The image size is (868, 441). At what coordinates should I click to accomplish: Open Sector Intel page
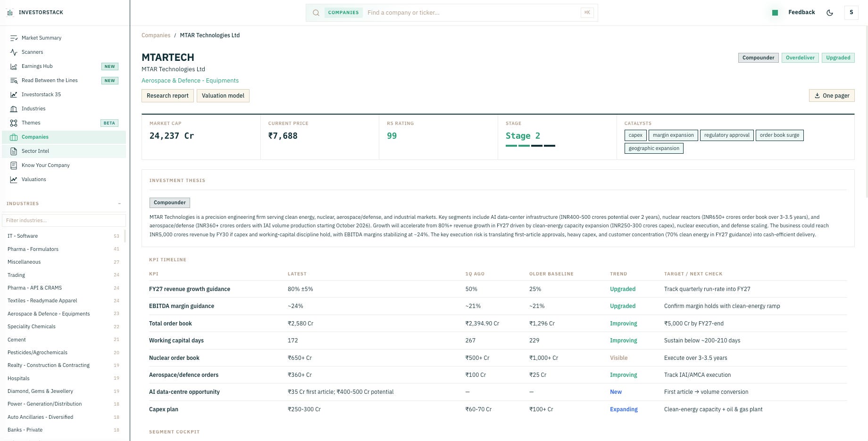(64, 151)
